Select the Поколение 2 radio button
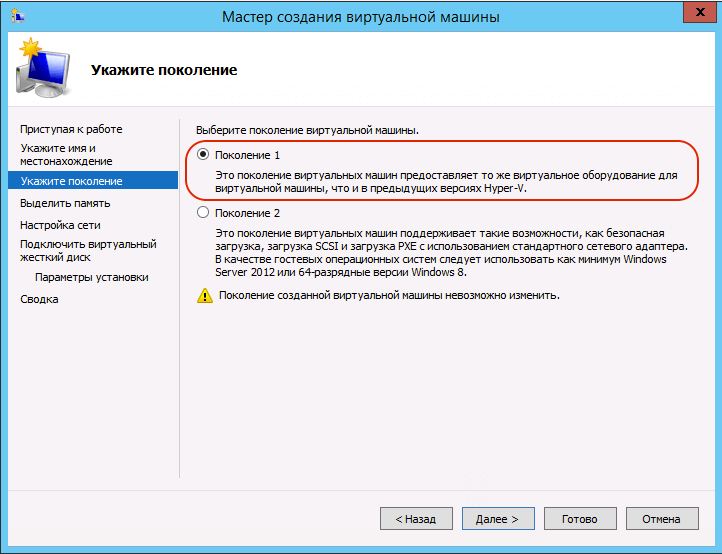 tap(204, 213)
